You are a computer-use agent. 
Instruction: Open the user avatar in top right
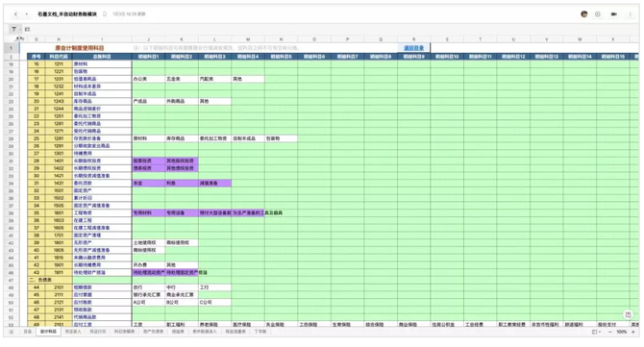tap(584, 14)
